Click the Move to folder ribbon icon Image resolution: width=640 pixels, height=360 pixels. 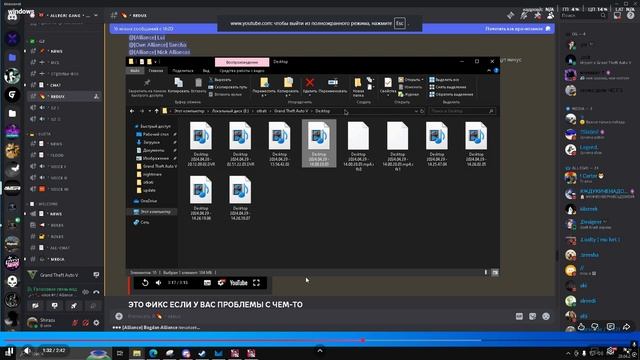264,82
